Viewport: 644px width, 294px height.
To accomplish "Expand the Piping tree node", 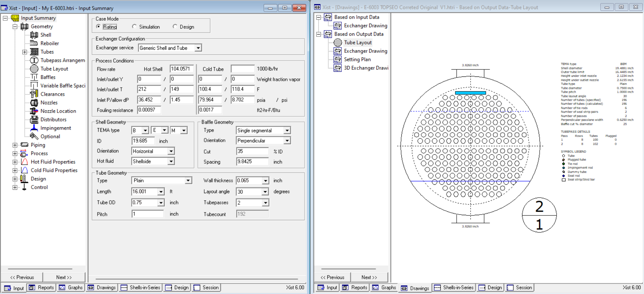I will click(15, 145).
